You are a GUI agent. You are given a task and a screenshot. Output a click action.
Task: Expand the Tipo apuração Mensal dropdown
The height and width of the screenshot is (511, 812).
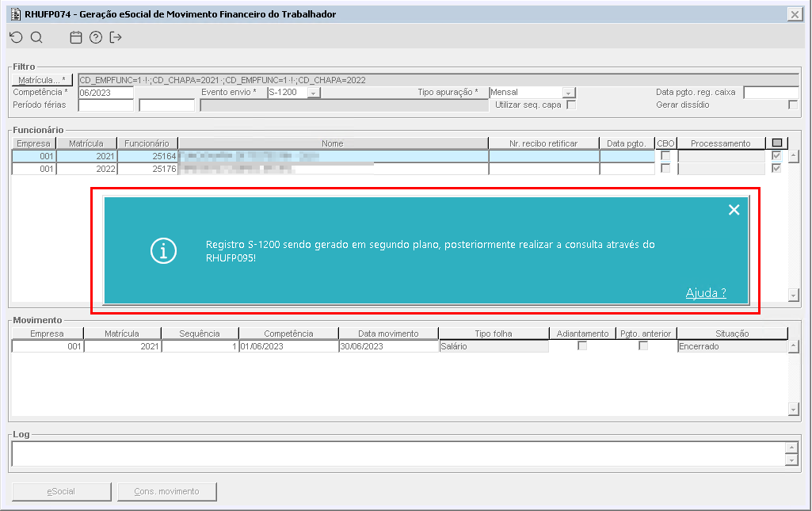pos(569,93)
